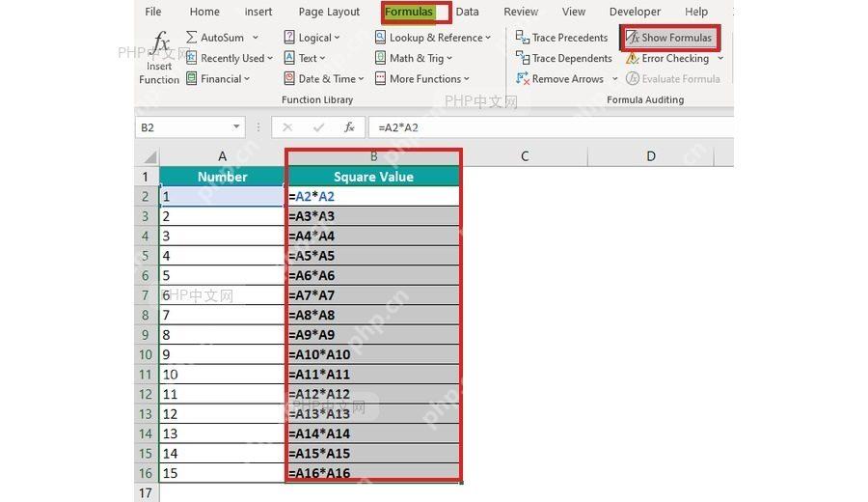Click cell containing =A12*A12

(x=373, y=394)
